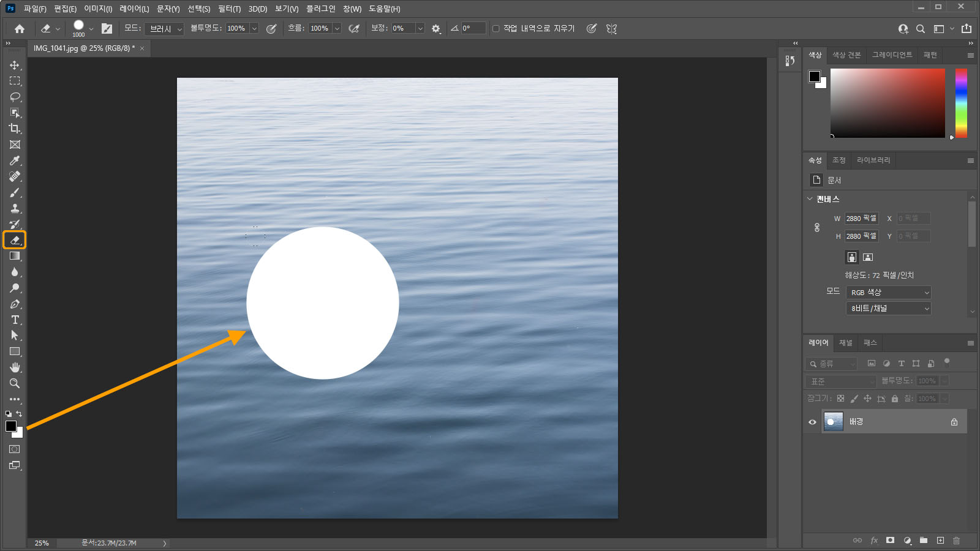Select the History Brush tool
Image resolution: width=980 pixels, height=551 pixels.
15,224
